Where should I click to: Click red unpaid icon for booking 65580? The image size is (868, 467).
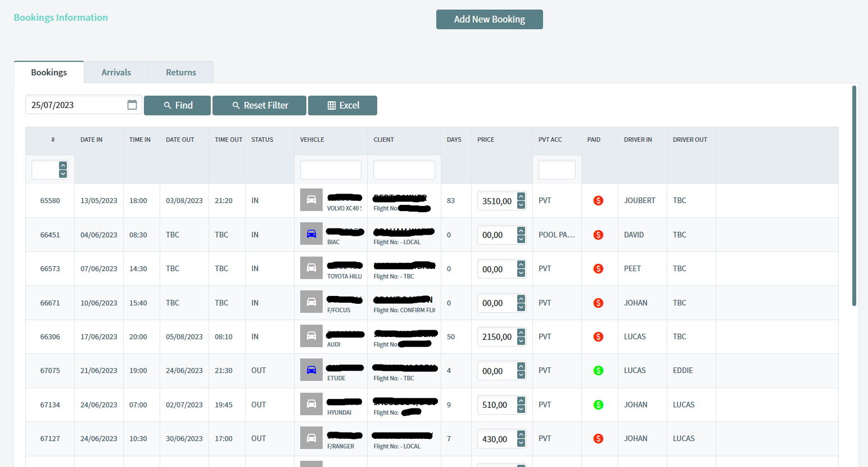[x=598, y=200]
